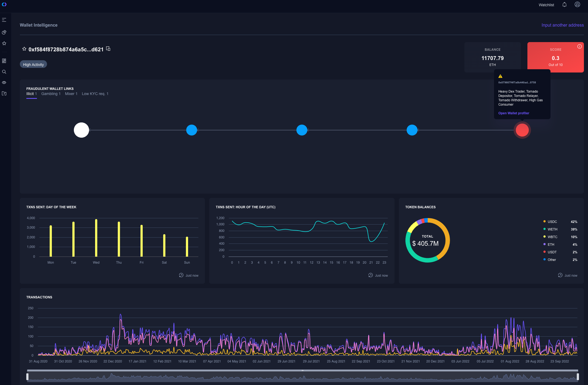This screenshot has width=588, height=385.
Task: Open the notifications bell
Action: (564, 5)
